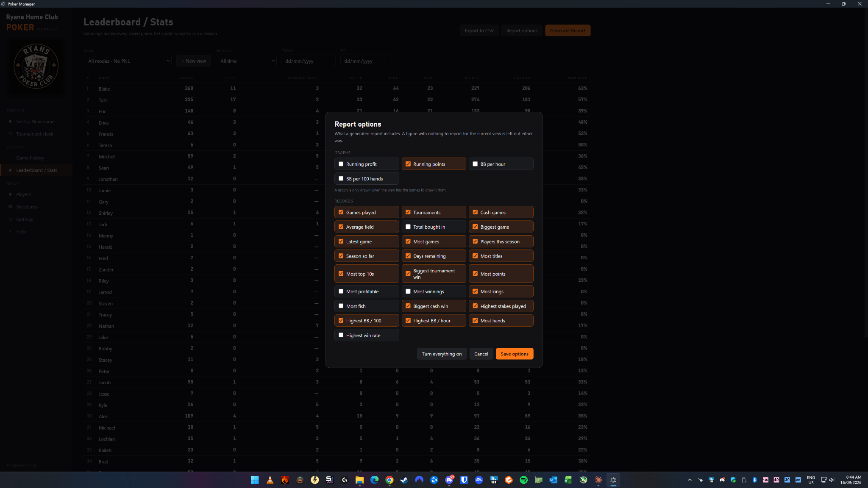Click the Windows Start button
The width and height of the screenshot is (868, 488).
[x=255, y=480]
